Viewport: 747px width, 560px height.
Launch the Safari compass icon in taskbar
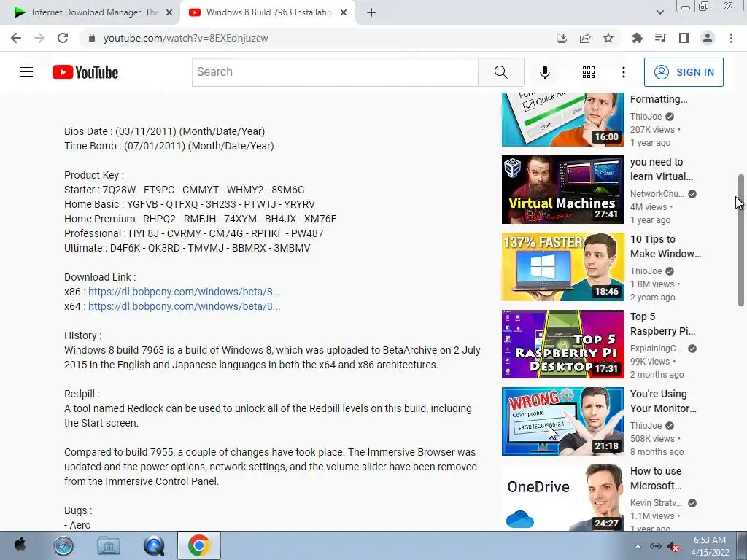pyautogui.click(x=63, y=545)
